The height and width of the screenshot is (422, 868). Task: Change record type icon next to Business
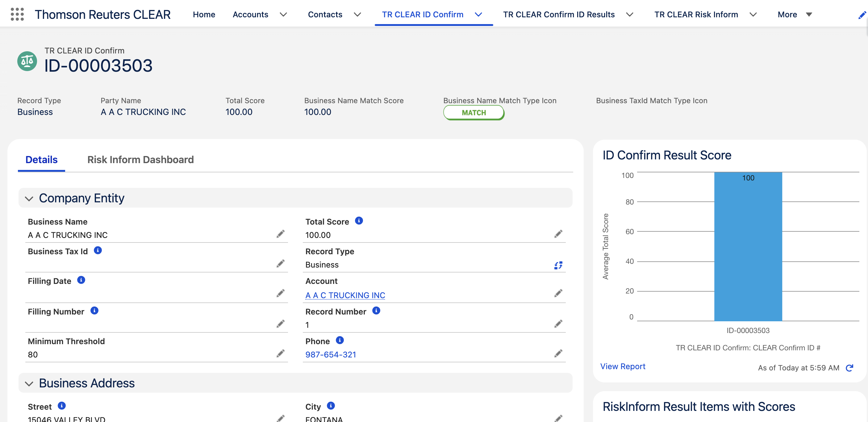pos(558,265)
